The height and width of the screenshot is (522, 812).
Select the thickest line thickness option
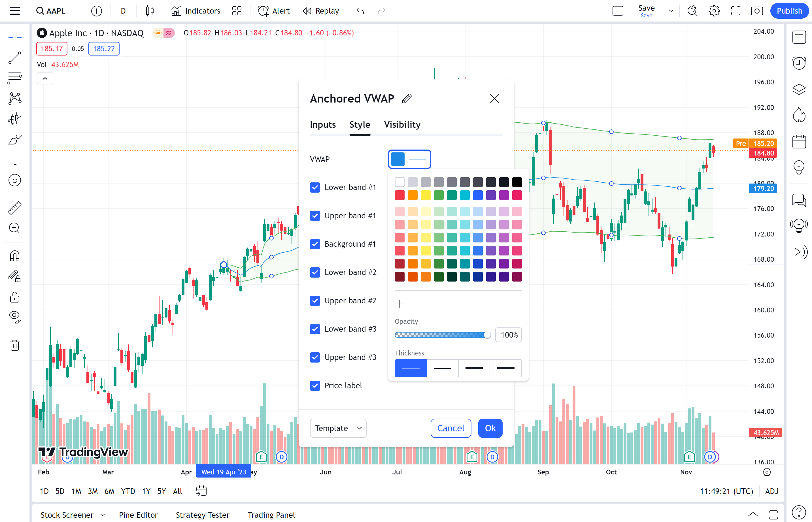coord(505,368)
